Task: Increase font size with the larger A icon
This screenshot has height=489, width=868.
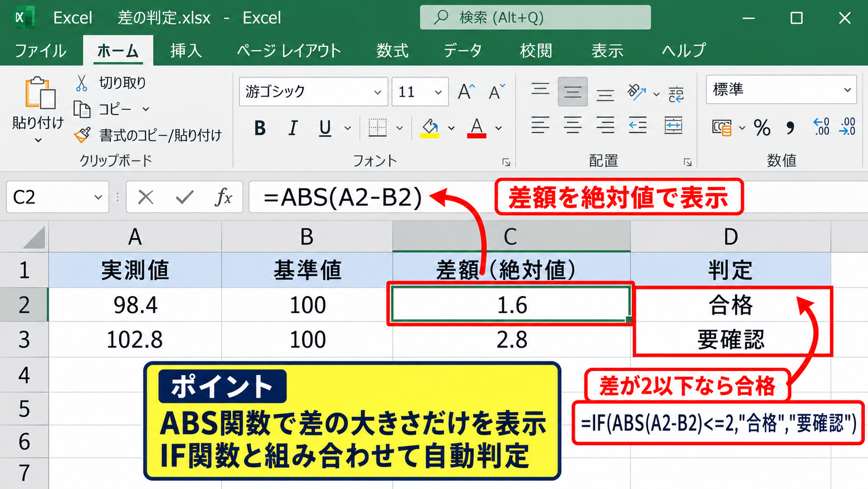Action: click(466, 92)
